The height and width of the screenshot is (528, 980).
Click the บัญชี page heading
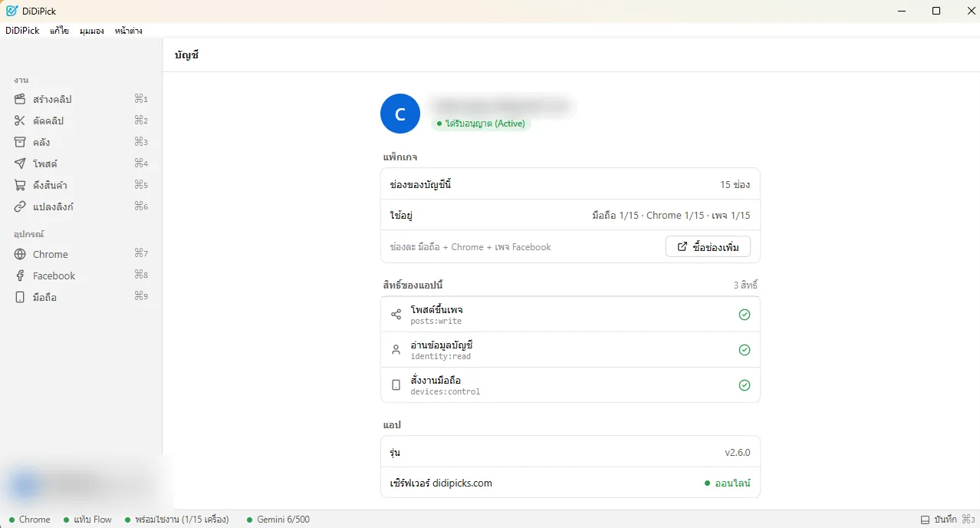pos(186,55)
